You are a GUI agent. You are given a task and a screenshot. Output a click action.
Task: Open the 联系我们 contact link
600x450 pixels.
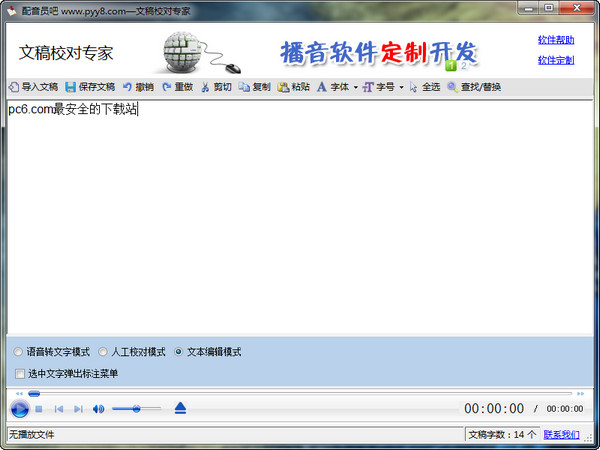click(x=561, y=435)
